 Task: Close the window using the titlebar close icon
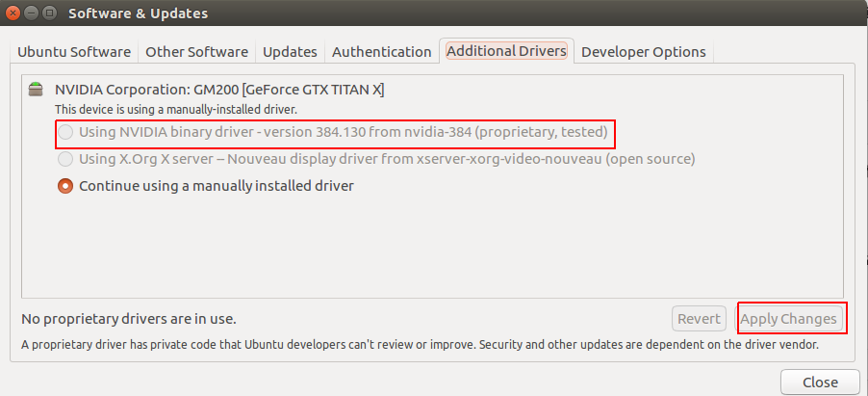pos(13,13)
